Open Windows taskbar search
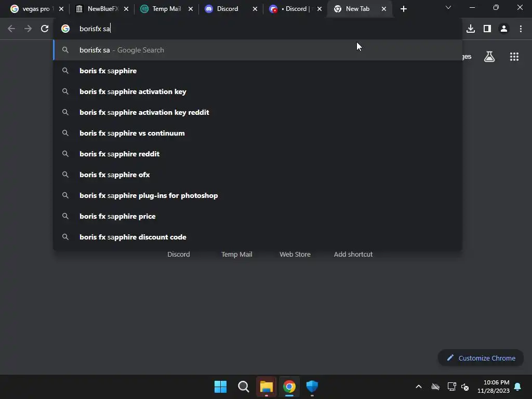 pyautogui.click(x=244, y=387)
